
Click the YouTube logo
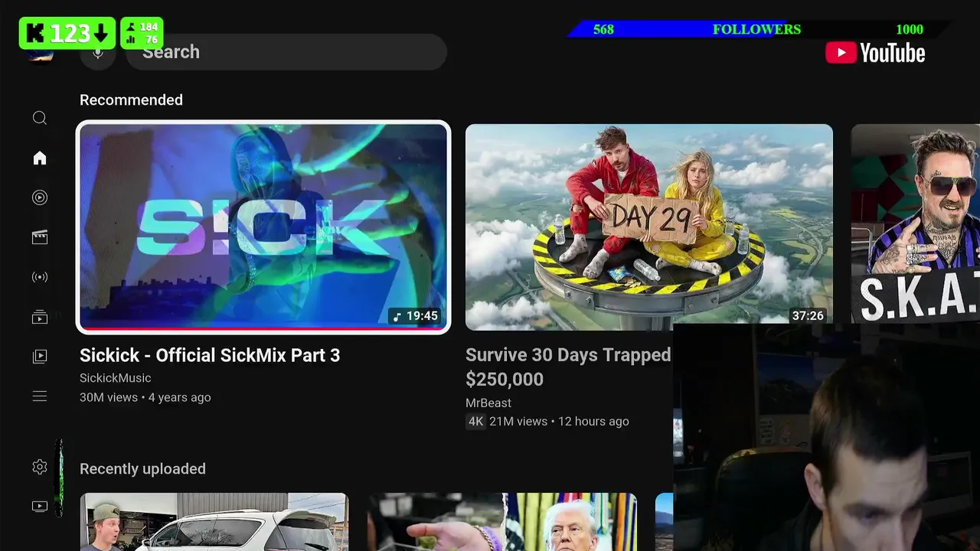point(875,53)
